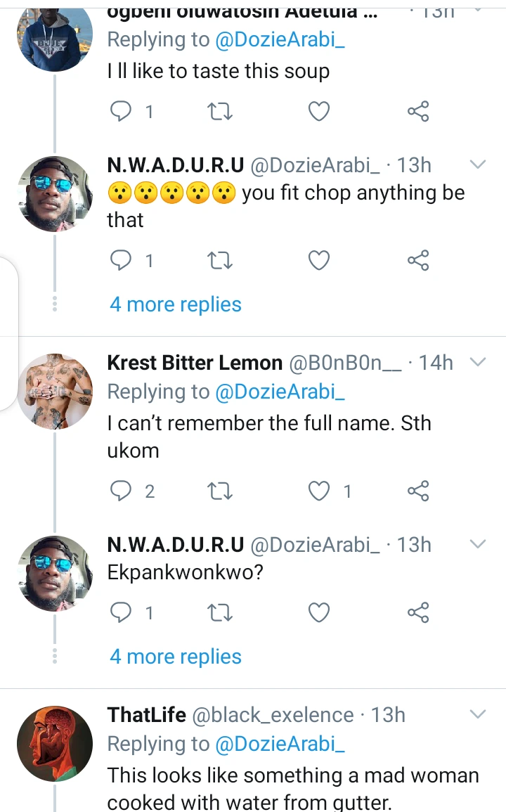Open options chevron on "Ekpankwonkwo?" tweet
The width and height of the screenshot is (506, 812).
click(x=477, y=545)
